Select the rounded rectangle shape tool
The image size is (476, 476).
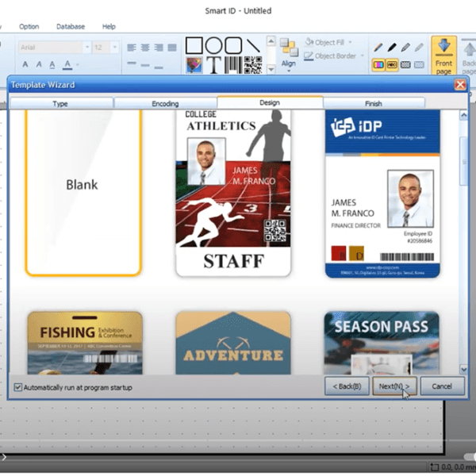tap(233, 45)
